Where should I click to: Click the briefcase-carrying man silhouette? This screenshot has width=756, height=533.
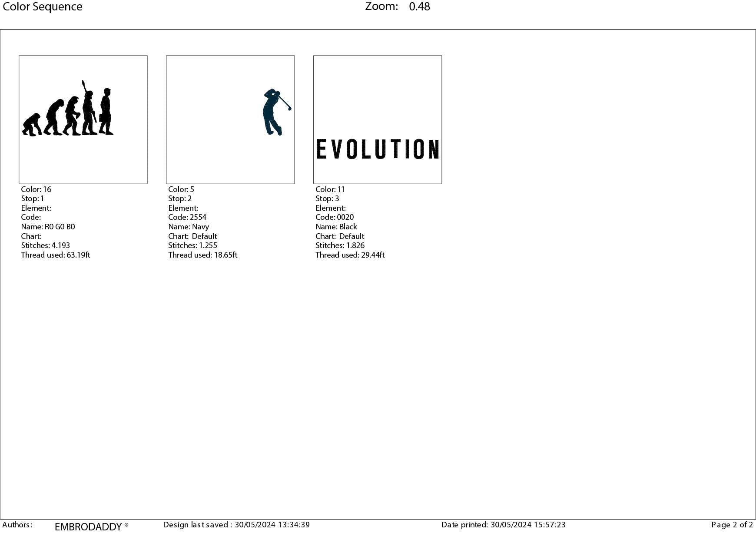pyautogui.click(x=106, y=113)
